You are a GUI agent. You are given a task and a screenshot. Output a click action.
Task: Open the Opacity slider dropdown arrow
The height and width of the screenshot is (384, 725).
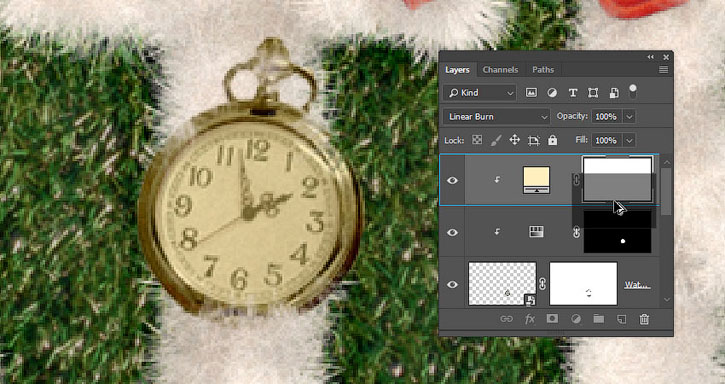(629, 117)
